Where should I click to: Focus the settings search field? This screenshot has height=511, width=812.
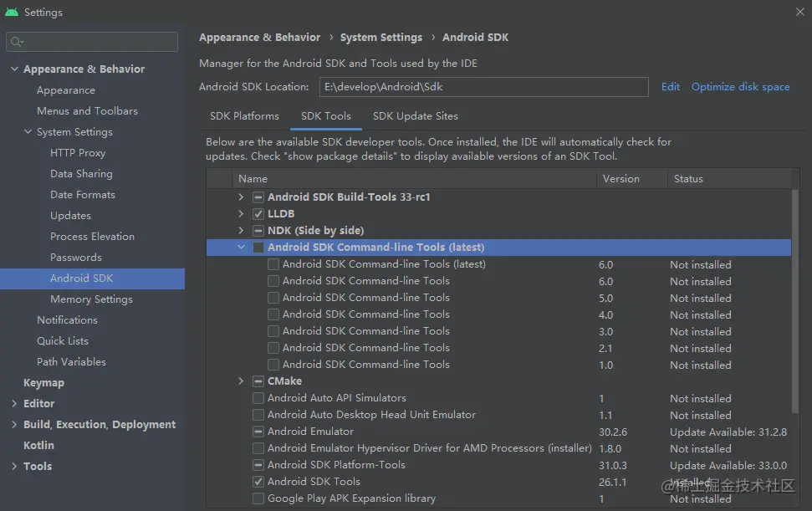(92, 42)
